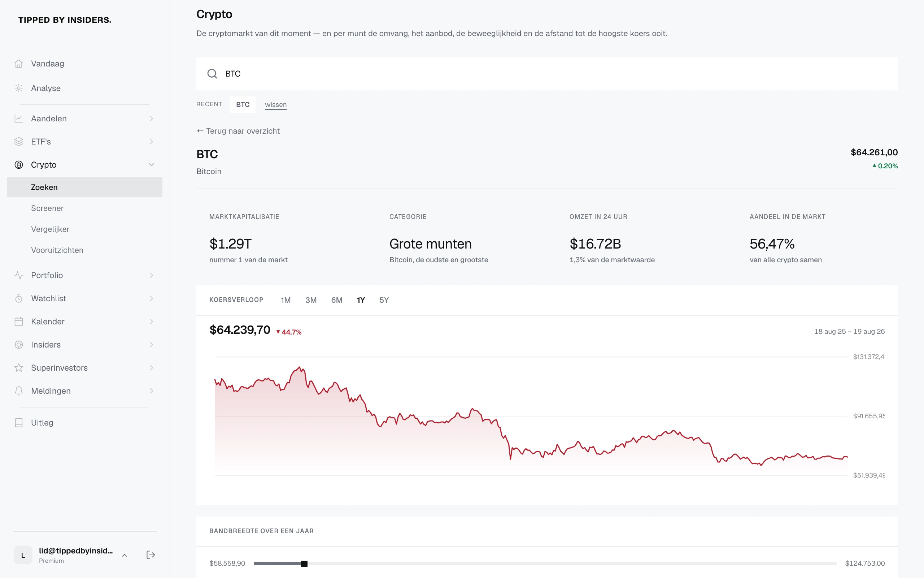The width and height of the screenshot is (924, 578).
Task: Expand the Insiders menu chevron
Action: tap(152, 345)
